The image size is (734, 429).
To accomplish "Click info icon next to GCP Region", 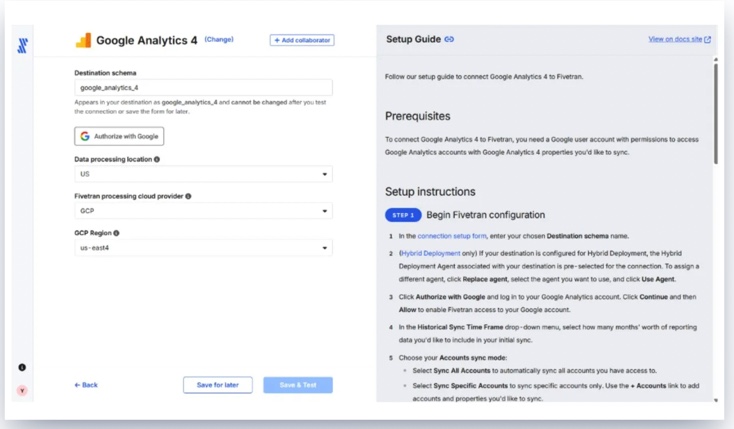I will (116, 233).
